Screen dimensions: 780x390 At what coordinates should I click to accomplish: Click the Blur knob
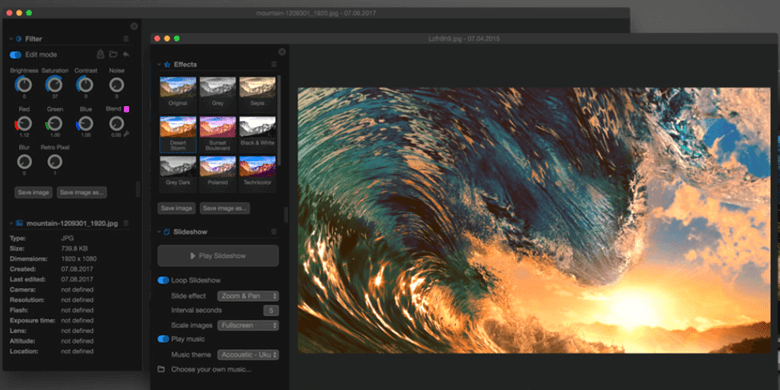point(24,162)
